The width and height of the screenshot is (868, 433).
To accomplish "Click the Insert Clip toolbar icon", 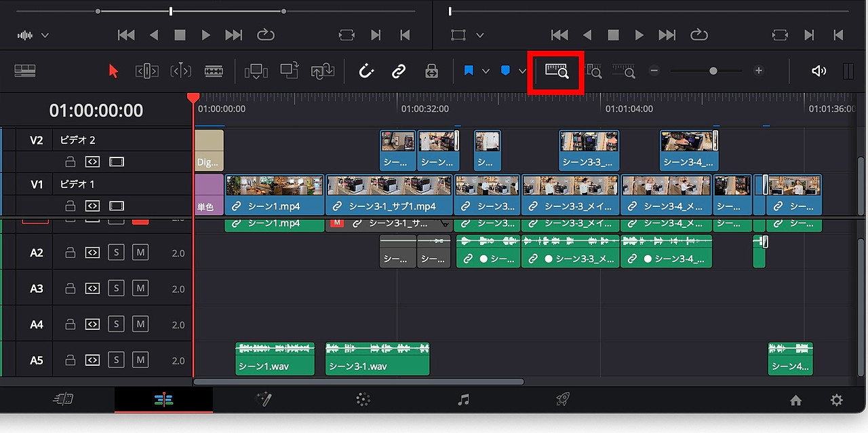I will pos(256,71).
